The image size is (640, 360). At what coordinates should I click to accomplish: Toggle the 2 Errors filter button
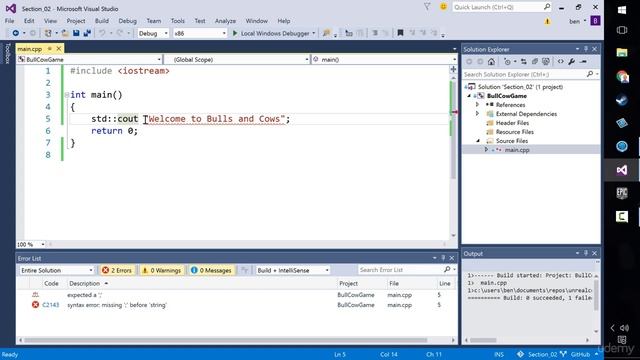117,270
